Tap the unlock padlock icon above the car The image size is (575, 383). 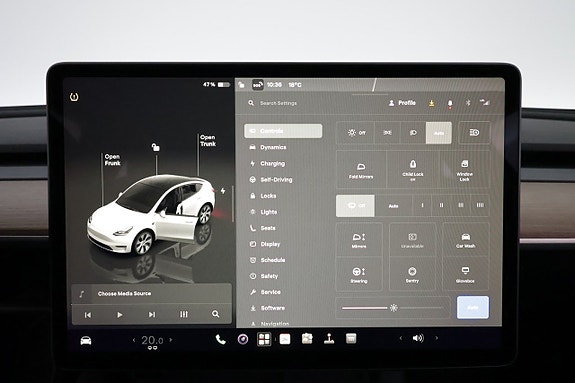(155, 147)
